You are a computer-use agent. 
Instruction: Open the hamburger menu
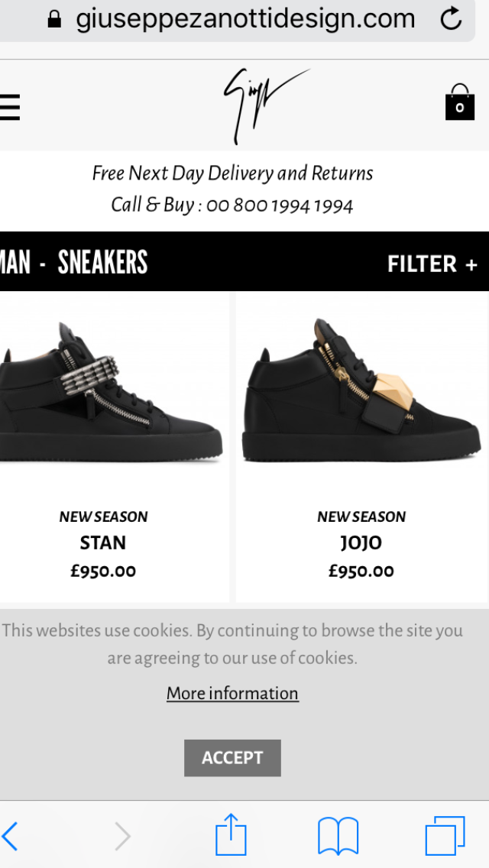coord(10,107)
